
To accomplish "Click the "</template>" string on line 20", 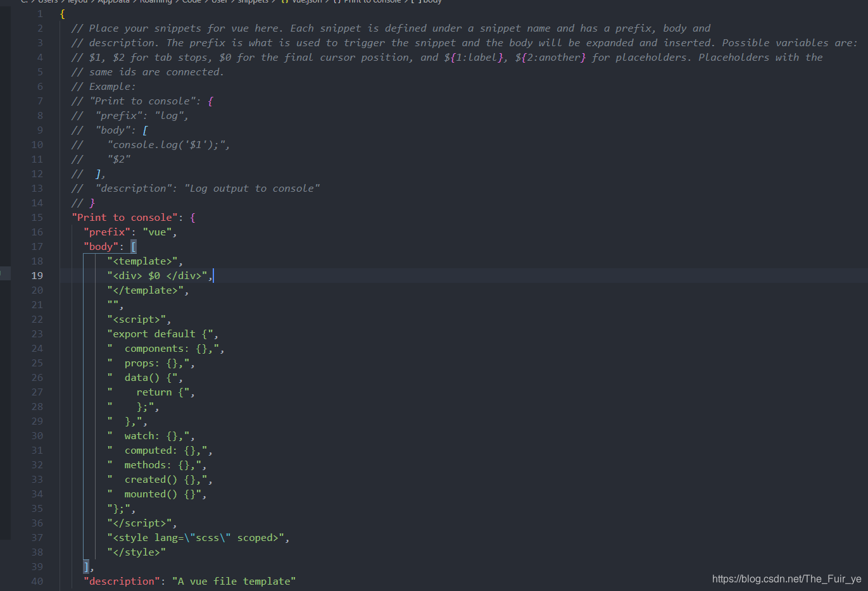I will (146, 290).
